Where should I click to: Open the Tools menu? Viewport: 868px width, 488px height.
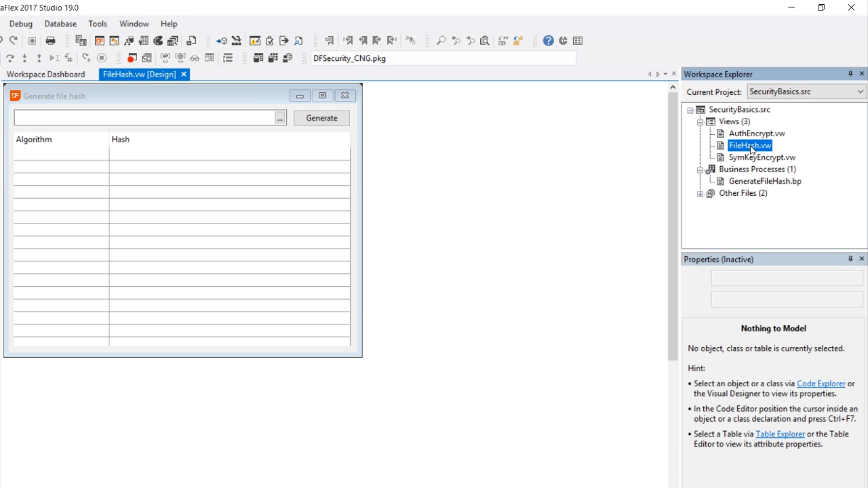[98, 24]
